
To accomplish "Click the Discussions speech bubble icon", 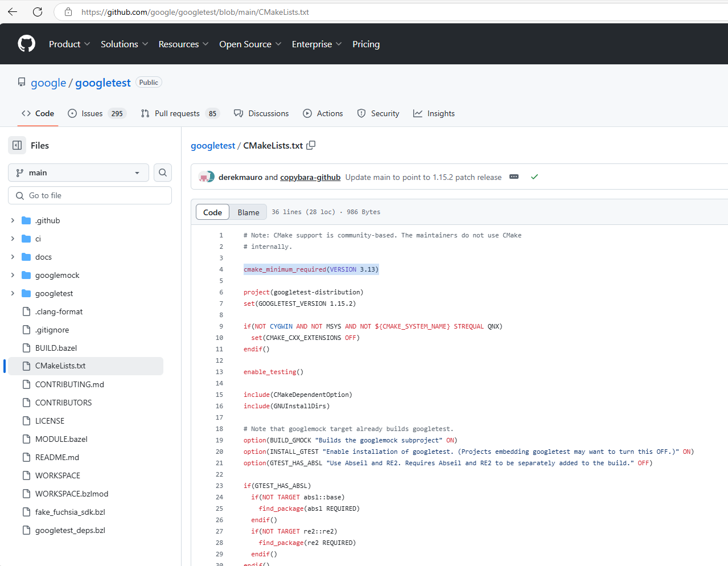I will pos(238,113).
